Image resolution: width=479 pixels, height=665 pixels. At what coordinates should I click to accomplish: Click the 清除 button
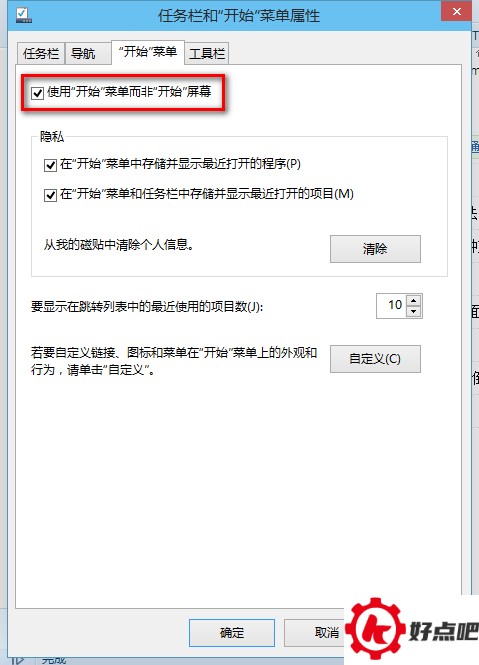[x=375, y=249]
